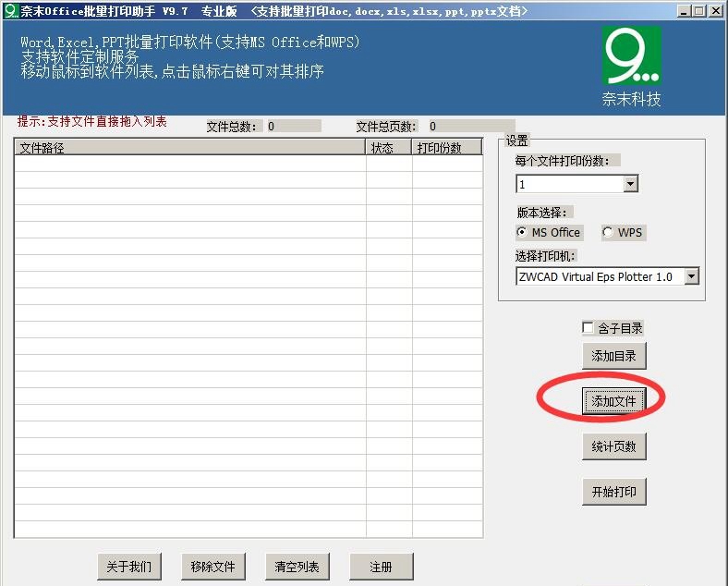
Task: Open the 关于我们 dialog
Action: [129, 567]
